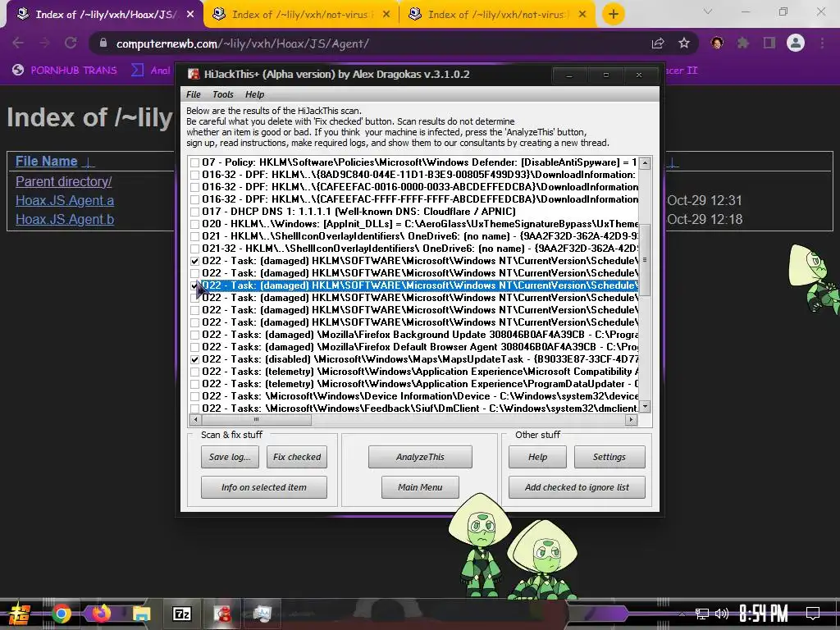
Task: Open the network icon in the tray
Action: coord(702,614)
